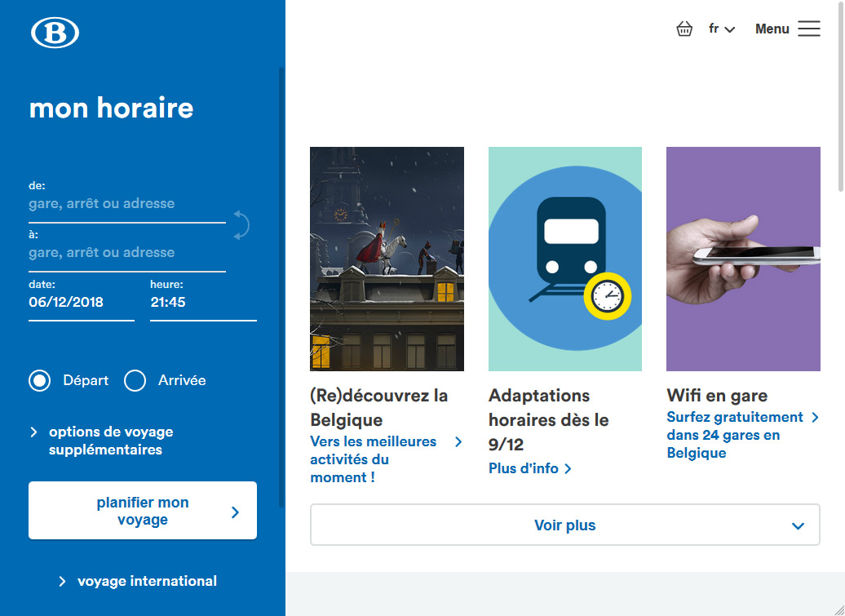Screen dimensions: 845x616
Task: Select the Départ radio button
Action: coord(40,380)
